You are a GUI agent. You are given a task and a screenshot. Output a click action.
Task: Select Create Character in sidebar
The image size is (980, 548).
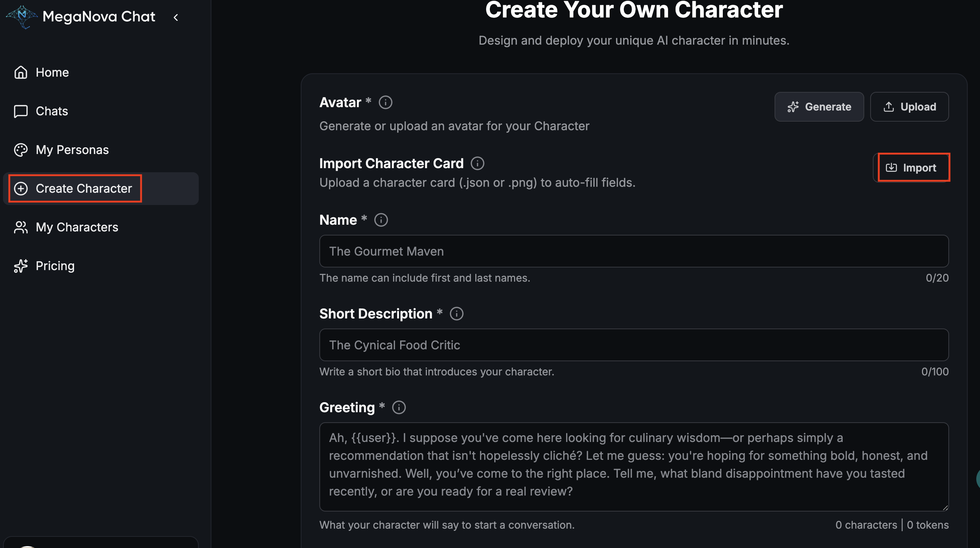point(83,189)
